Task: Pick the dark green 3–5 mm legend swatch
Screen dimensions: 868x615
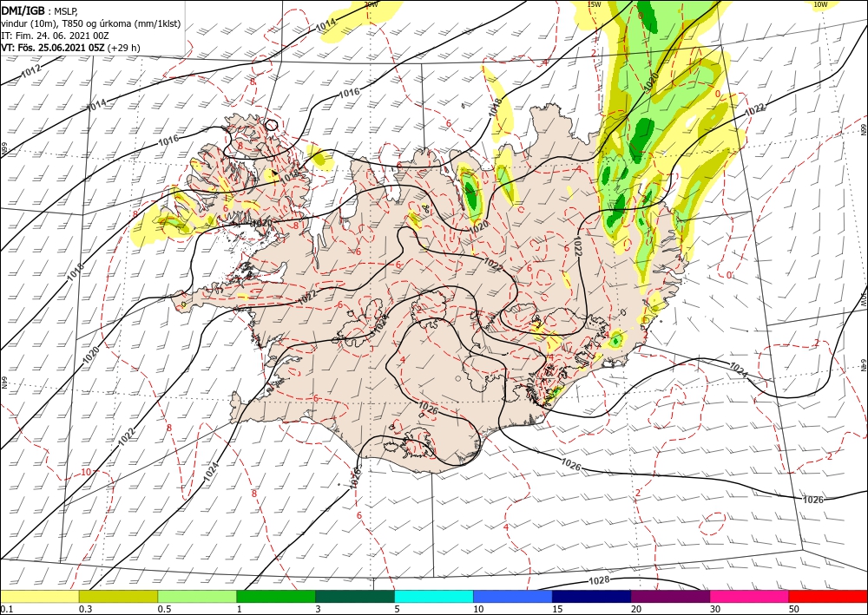Action: pyautogui.click(x=355, y=597)
